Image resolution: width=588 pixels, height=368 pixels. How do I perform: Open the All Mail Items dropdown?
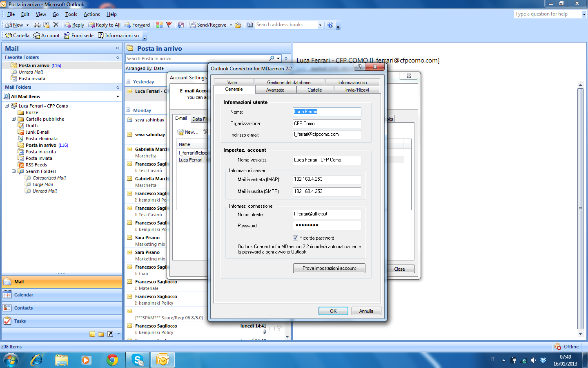118,96
